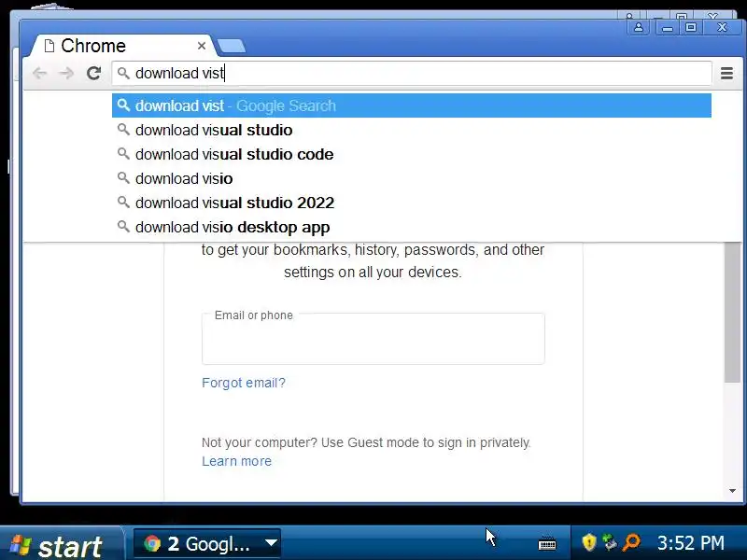The image size is (747, 560).
Task: Open the Learn more link
Action: 237,461
